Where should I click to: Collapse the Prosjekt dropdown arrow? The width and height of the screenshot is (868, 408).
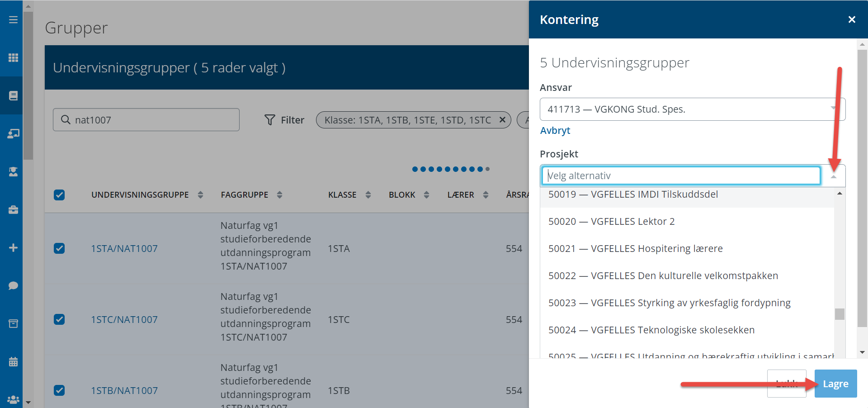(x=834, y=176)
